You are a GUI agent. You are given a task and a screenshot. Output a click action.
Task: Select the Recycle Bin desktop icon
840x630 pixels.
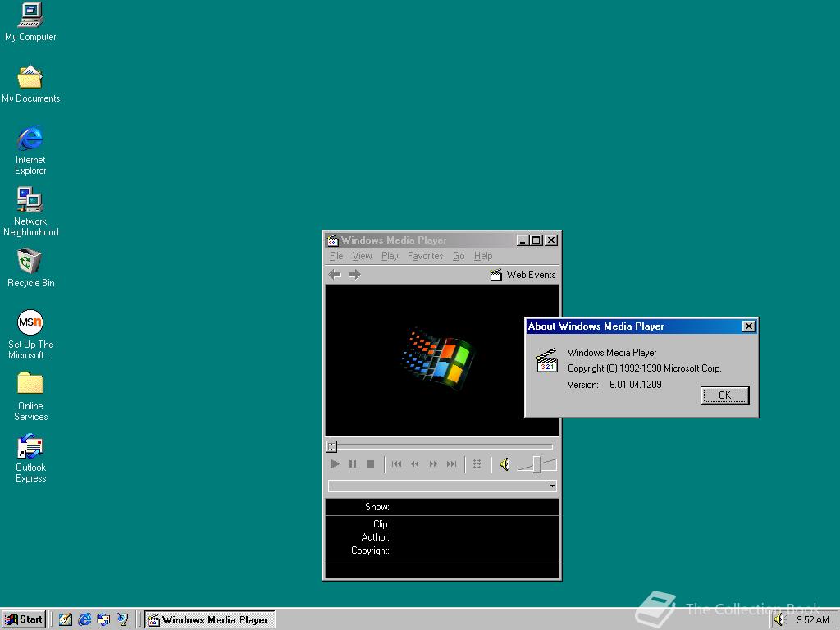[30, 268]
